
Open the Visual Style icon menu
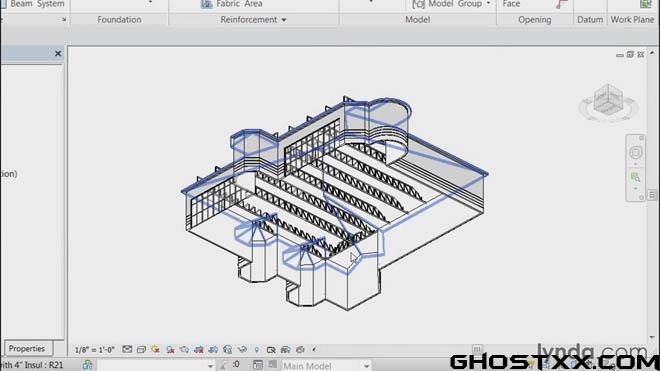pos(141,350)
